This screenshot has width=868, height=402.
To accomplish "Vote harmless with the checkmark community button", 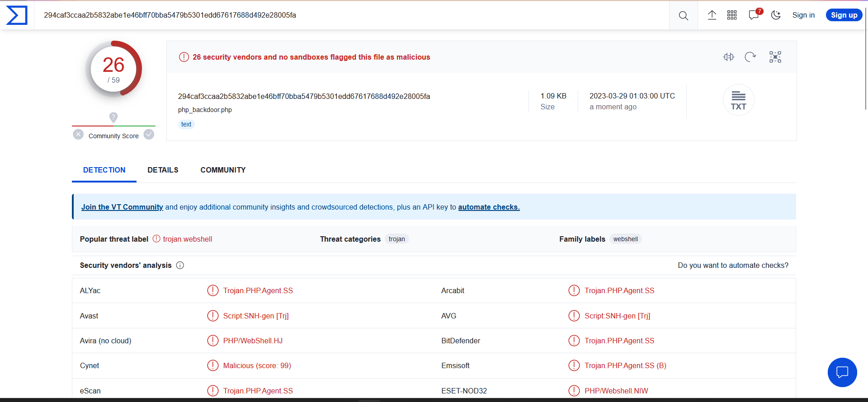I will (x=149, y=135).
